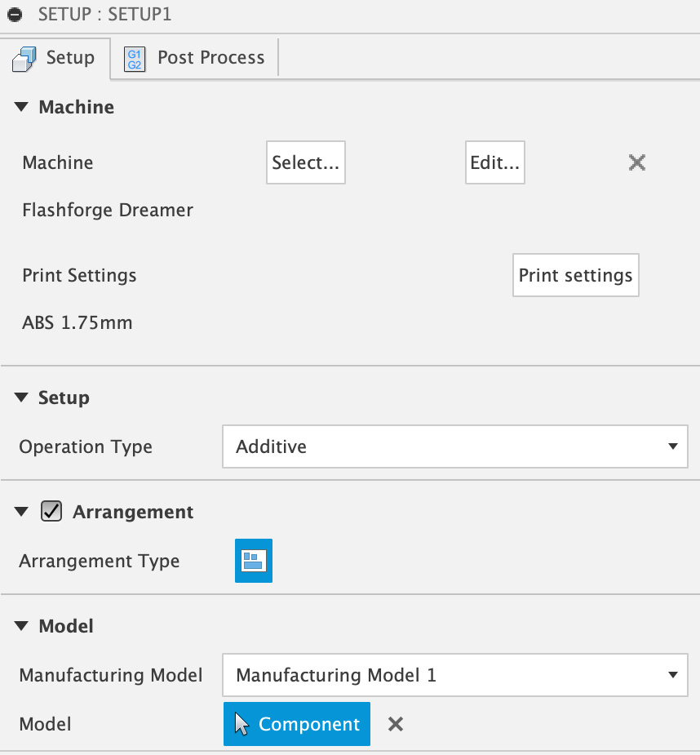Collapse the SETUP : SETUP1 panel icon
This screenshot has height=755, width=700.
15,15
